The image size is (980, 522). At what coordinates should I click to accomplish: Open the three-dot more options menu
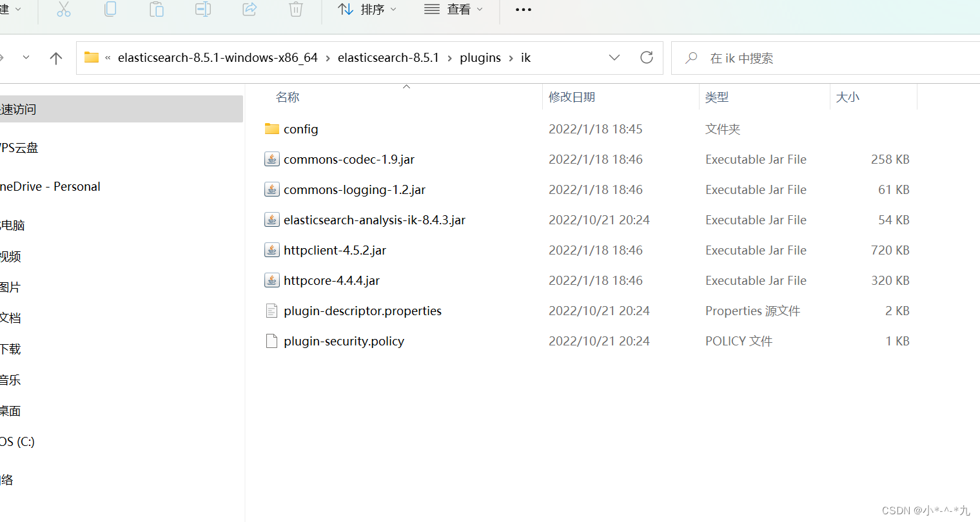point(524,10)
